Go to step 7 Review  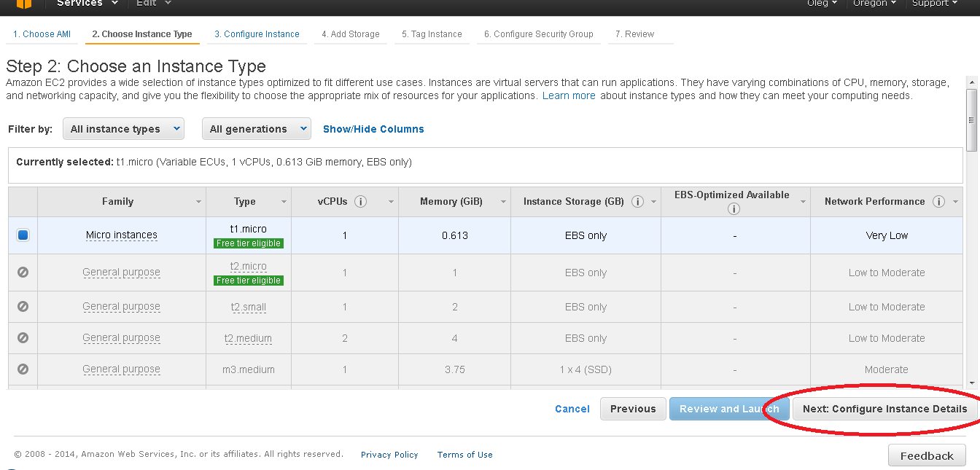click(x=634, y=34)
